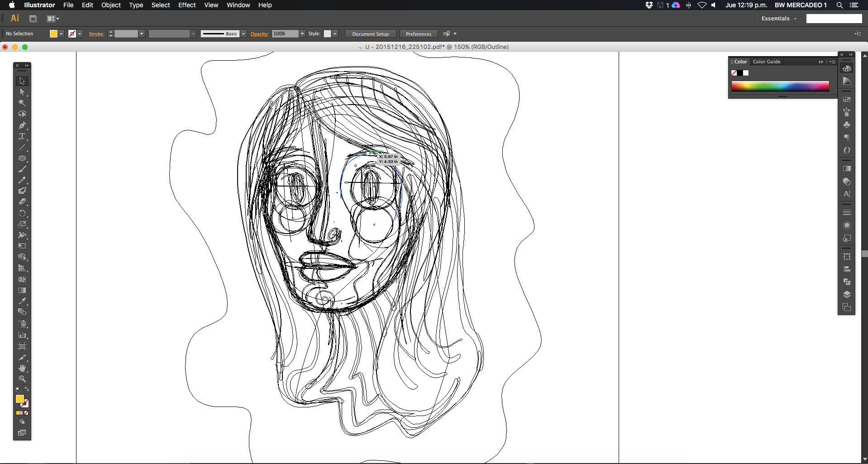Open the Effect menu
The width and height of the screenshot is (868, 464).
186,5
